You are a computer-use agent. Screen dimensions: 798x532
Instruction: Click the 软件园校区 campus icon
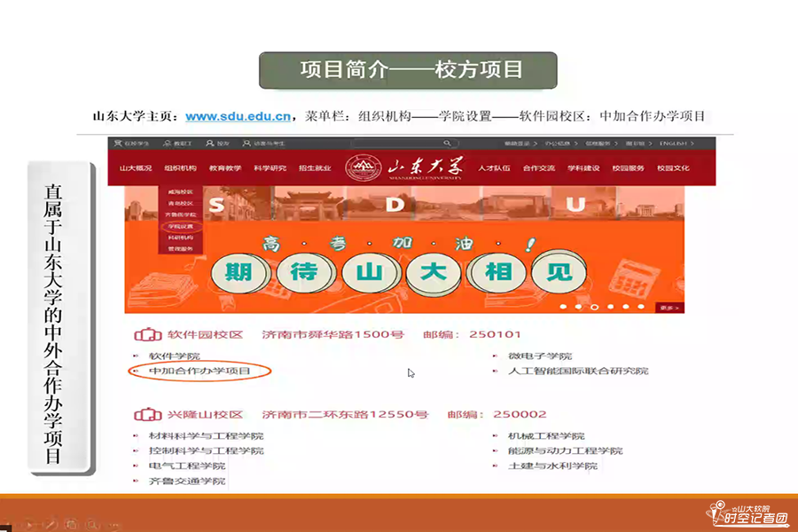[x=147, y=335]
